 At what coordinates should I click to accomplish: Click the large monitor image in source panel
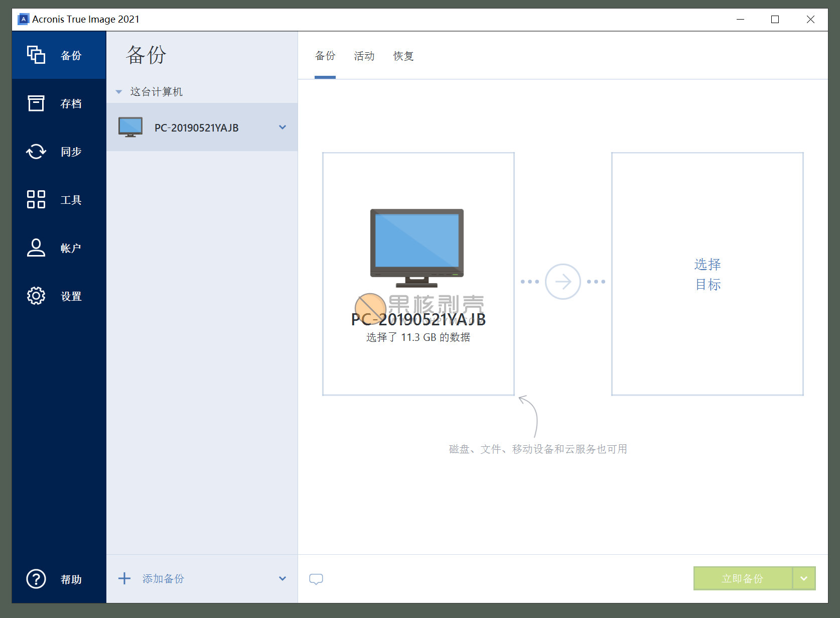coord(417,248)
